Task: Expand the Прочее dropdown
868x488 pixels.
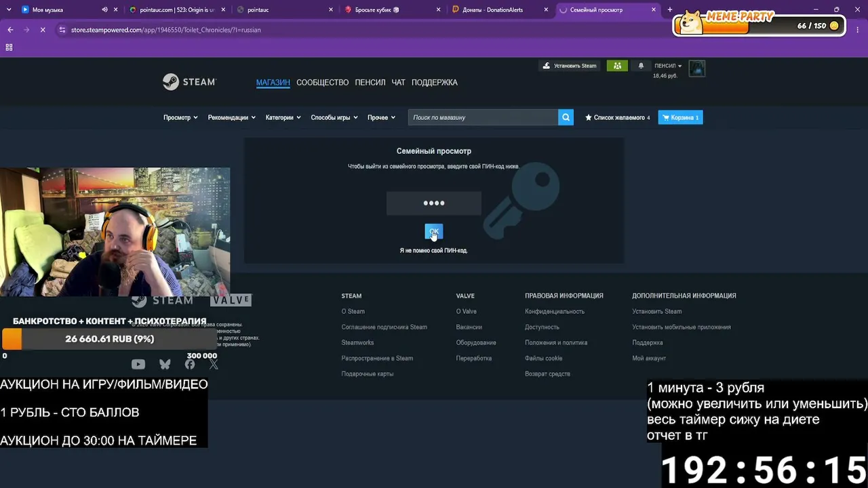Action: point(381,117)
